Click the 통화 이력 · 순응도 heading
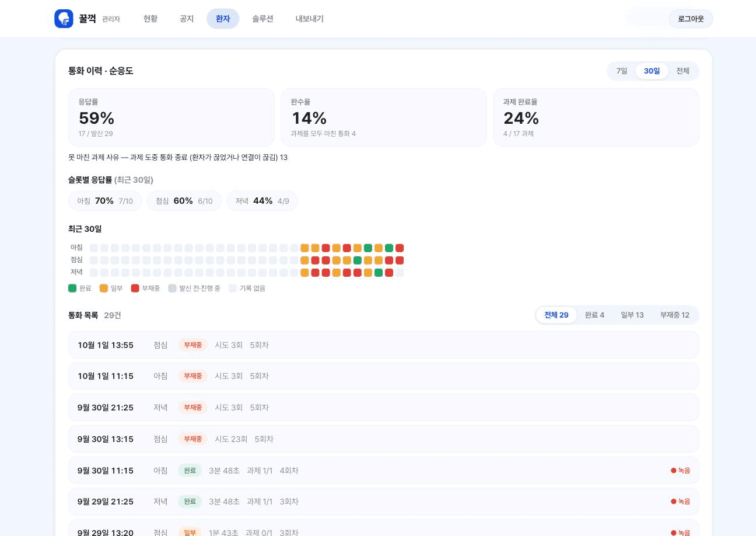 (101, 71)
